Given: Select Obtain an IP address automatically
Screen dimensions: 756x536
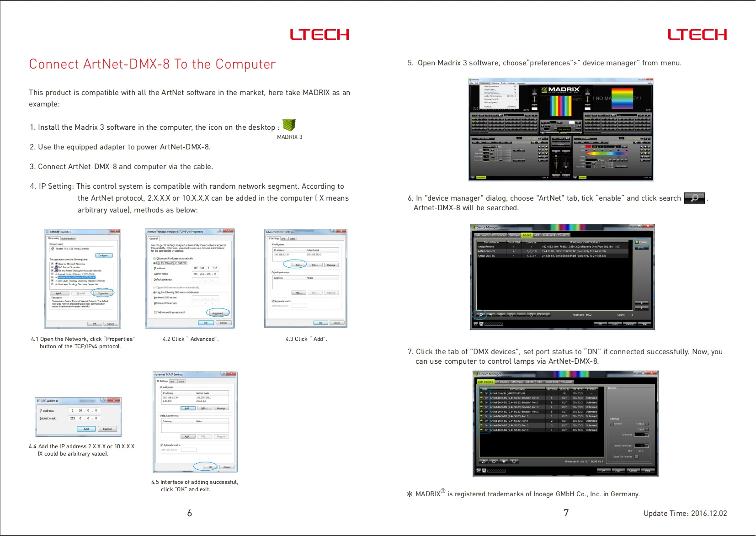Looking at the screenshot, I should click(x=154, y=259).
